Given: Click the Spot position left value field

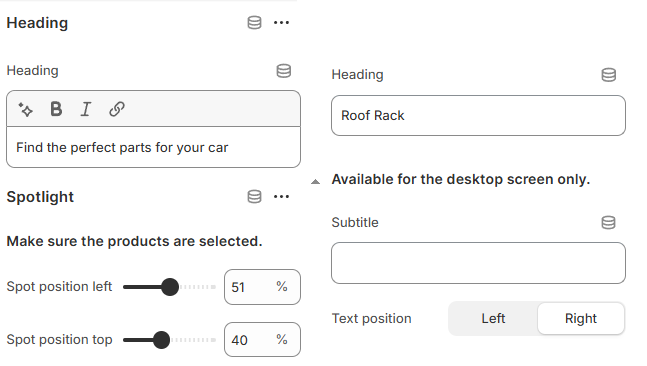Looking at the screenshot, I should coord(262,287).
